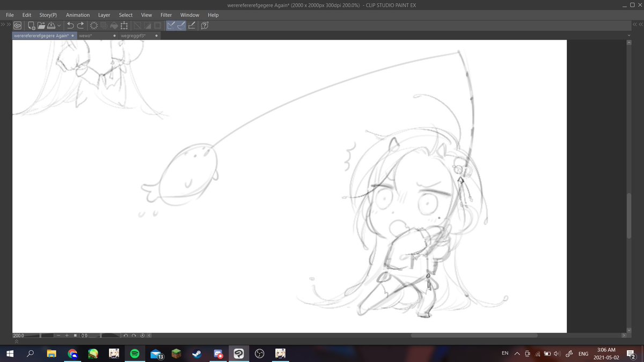Screen dimensions: 644x362
Task: Open the Filter menu
Action: pos(166,15)
